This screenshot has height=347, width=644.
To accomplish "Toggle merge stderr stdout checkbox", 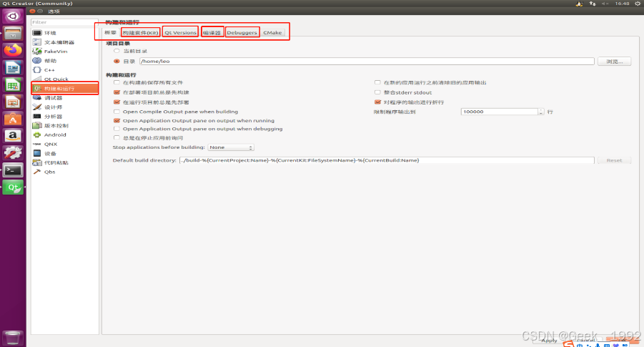I will (x=377, y=92).
